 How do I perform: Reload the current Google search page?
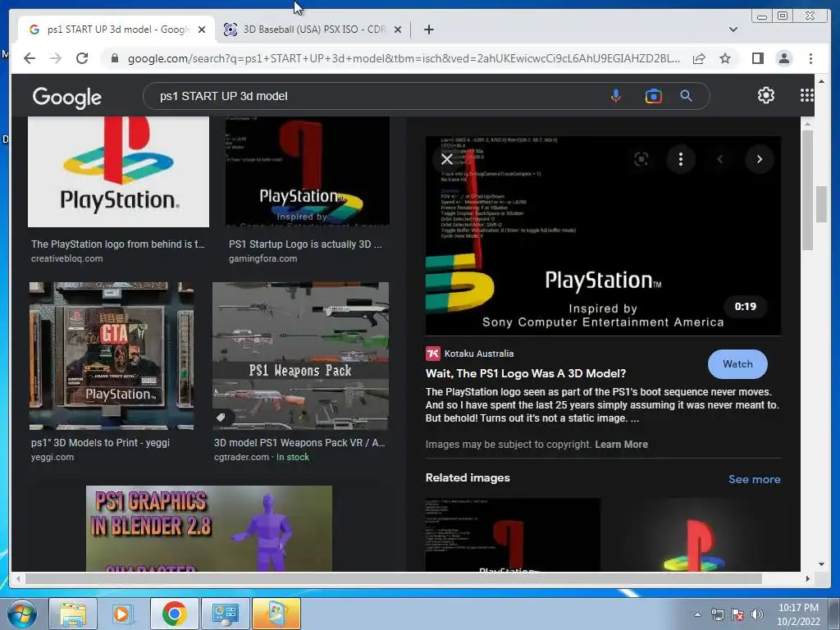point(82,58)
